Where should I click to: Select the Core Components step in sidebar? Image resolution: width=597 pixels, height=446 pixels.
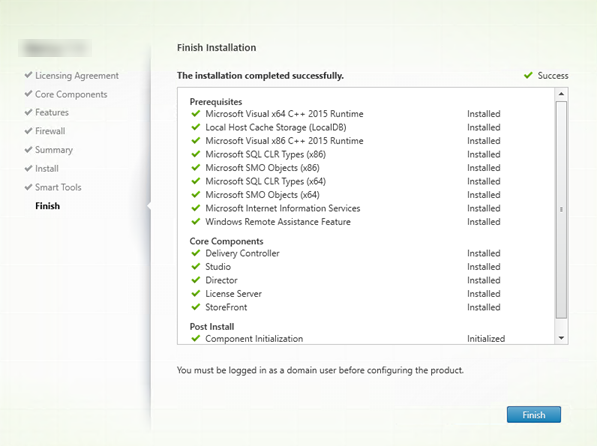71,94
